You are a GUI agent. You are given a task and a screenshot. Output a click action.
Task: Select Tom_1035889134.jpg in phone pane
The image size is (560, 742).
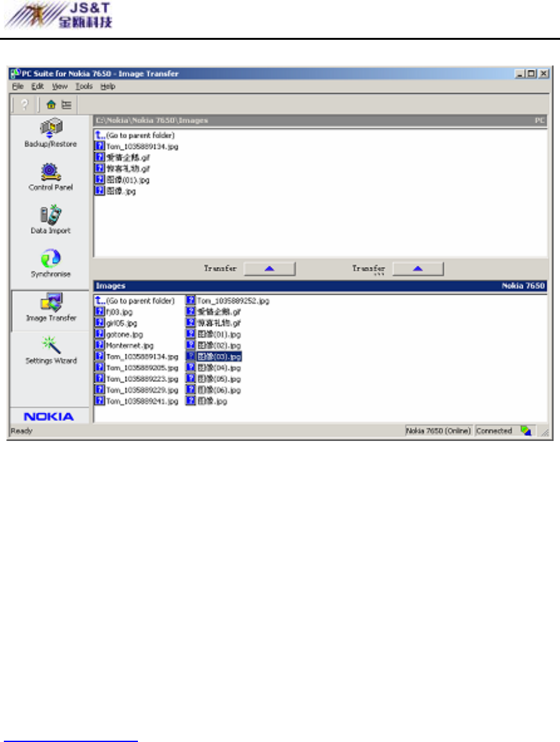[x=137, y=357]
